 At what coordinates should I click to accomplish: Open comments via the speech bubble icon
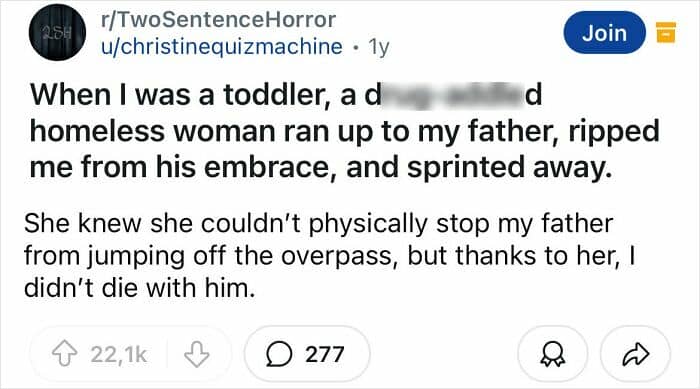tap(279, 354)
